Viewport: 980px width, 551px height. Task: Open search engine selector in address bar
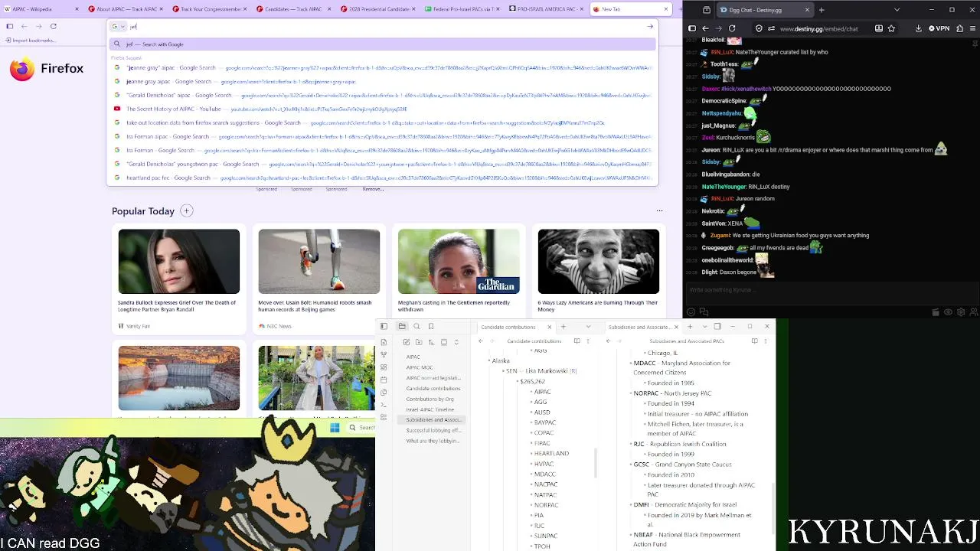tap(118, 27)
